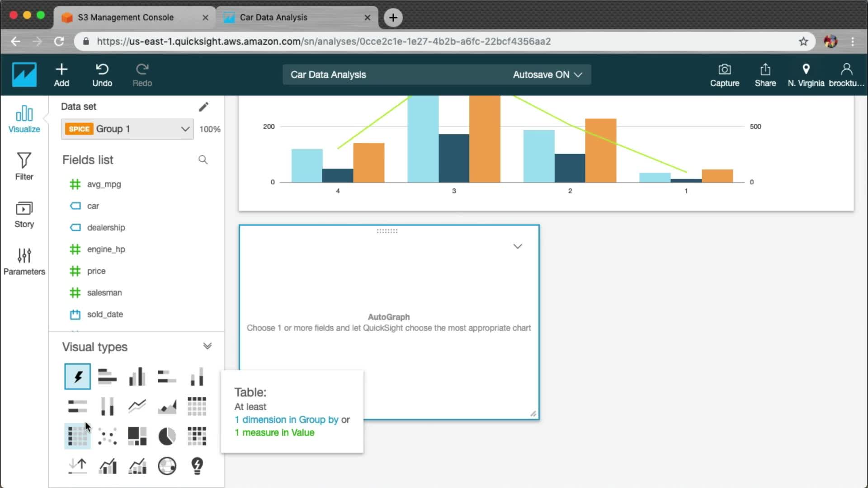Open the empty visual's menu chevron
The width and height of the screenshot is (868, 488).
coord(518,246)
